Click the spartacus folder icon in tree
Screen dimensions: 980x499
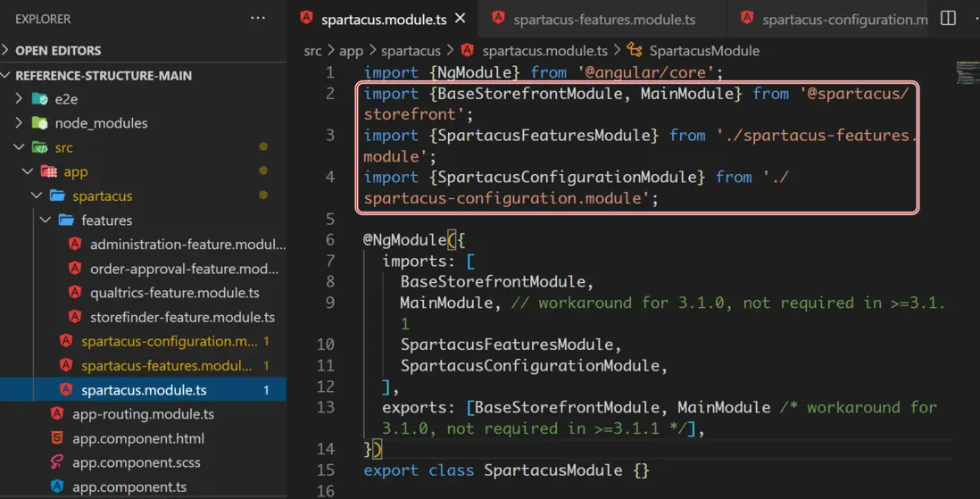pos(57,195)
